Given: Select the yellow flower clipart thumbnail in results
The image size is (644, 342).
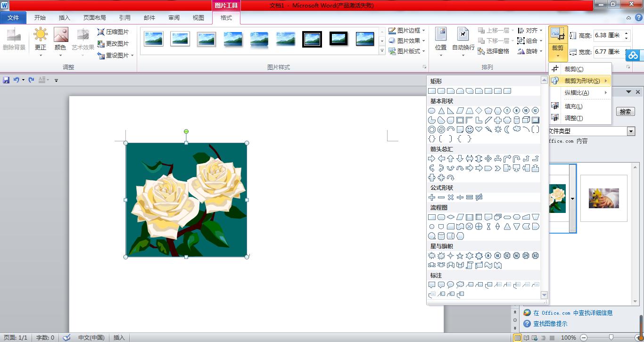Looking at the screenshot, I should (604, 198).
